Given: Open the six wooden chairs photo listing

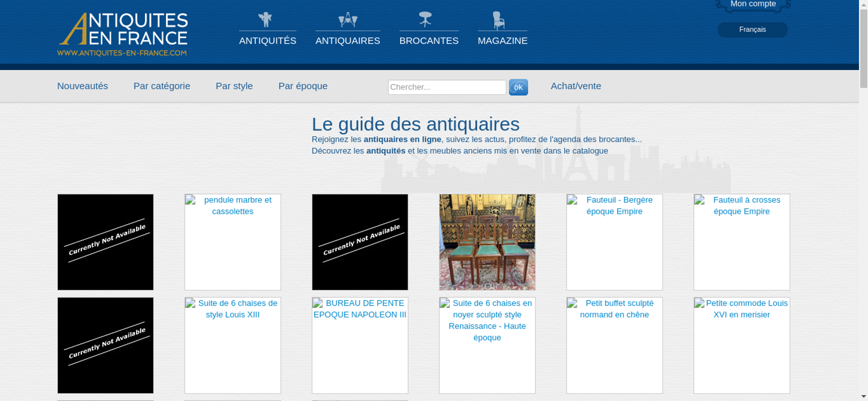Looking at the screenshot, I should click(x=487, y=242).
